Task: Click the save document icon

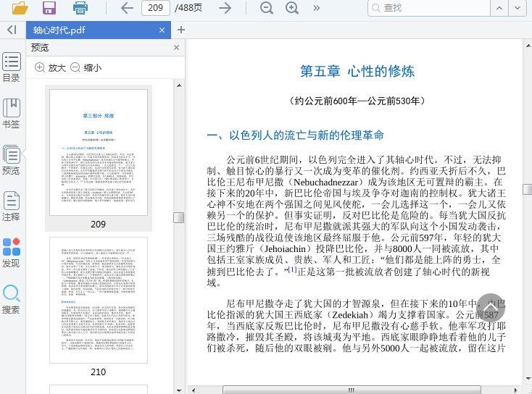Action: pos(49,8)
